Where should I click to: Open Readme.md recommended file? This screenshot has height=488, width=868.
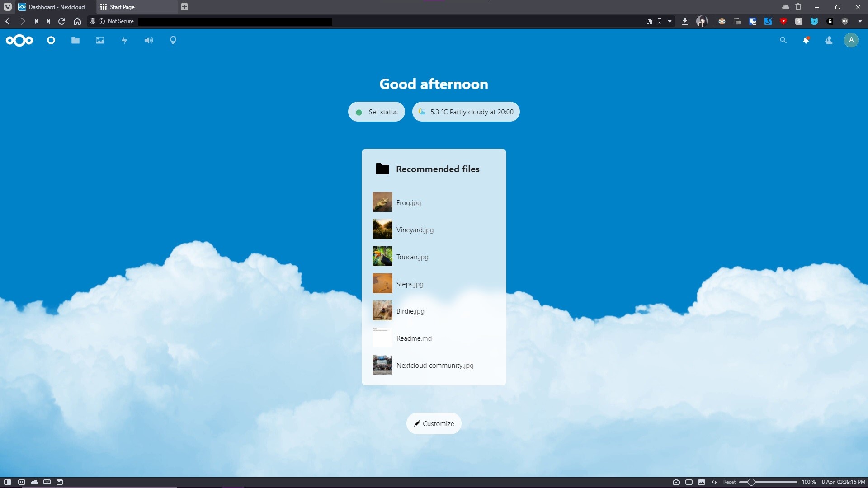434,338
